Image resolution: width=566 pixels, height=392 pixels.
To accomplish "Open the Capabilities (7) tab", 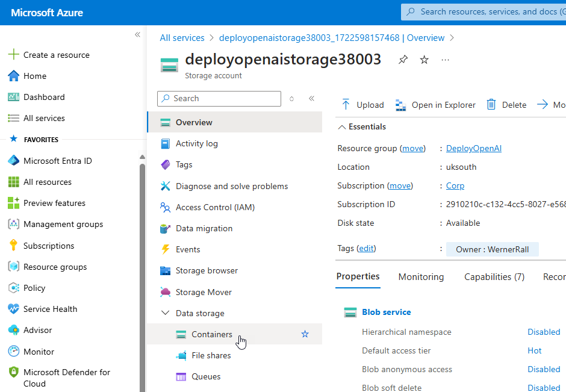I will click(x=494, y=277).
